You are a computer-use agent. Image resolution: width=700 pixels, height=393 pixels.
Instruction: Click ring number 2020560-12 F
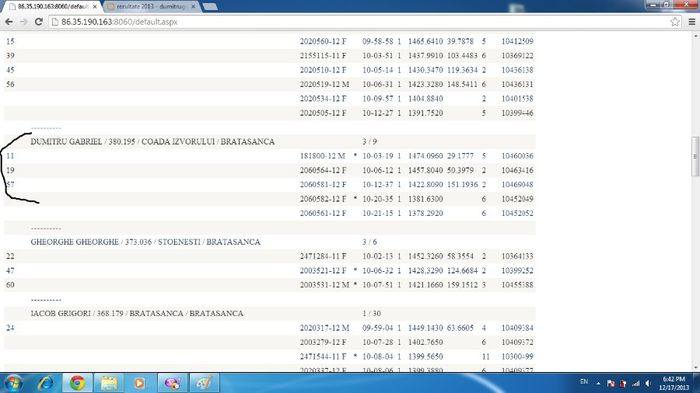point(323,41)
